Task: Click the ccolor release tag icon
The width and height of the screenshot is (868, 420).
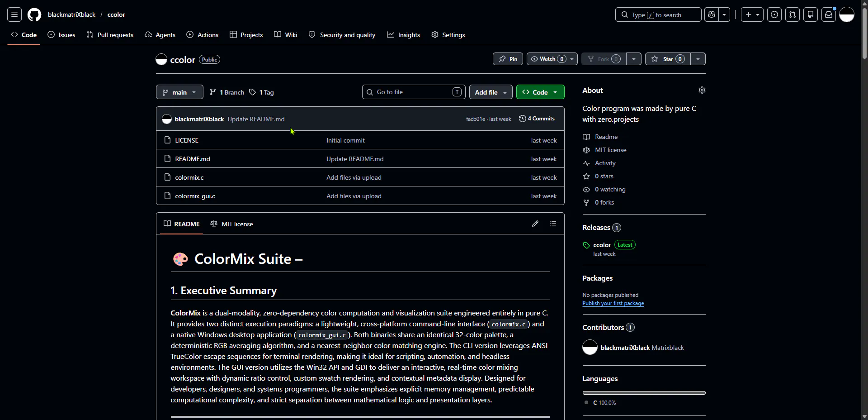Action: (x=586, y=245)
